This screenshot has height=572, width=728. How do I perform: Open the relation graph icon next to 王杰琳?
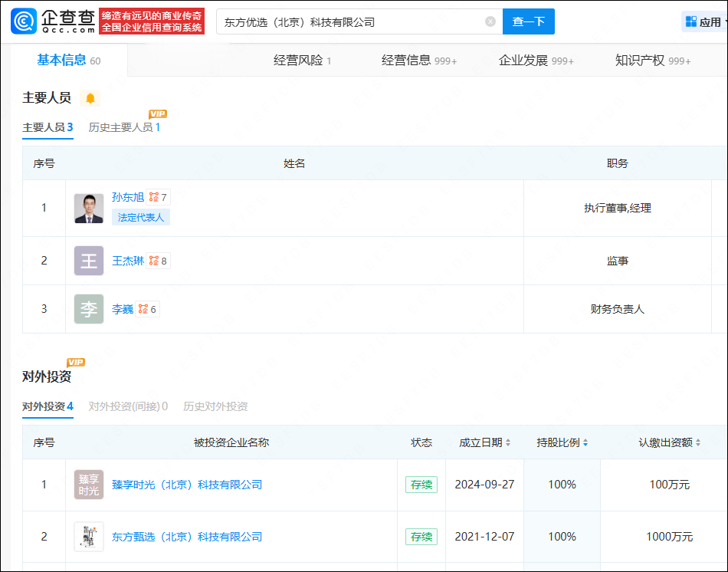point(154,261)
